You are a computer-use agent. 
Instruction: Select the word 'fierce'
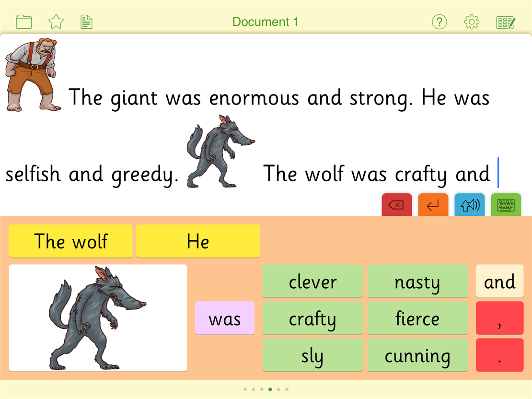[x=417, y=318]
